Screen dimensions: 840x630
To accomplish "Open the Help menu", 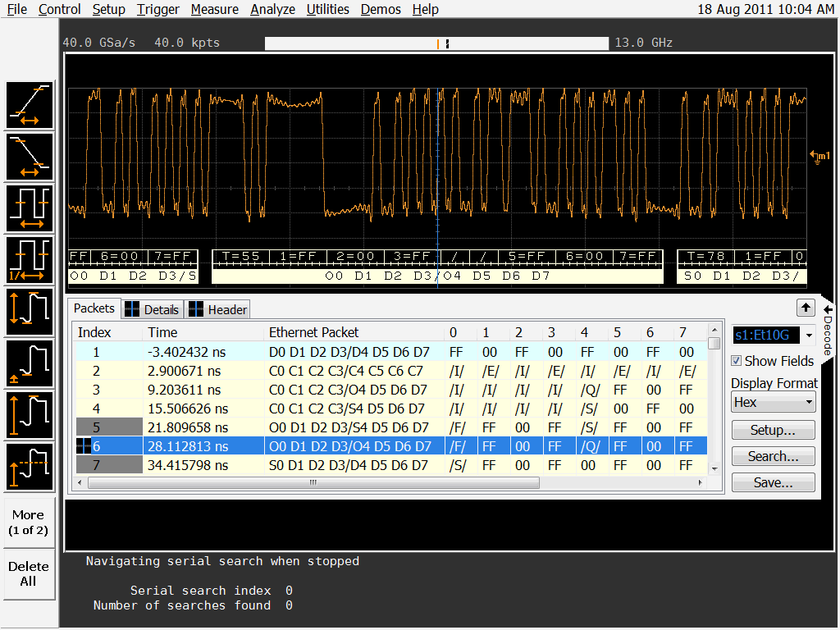I will coord(426,9).
